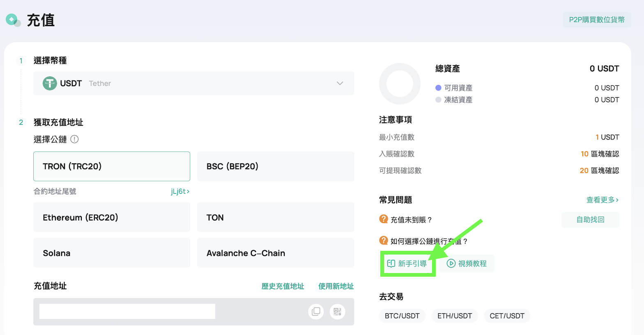
Task: View 歷史充值地址 history
Action: coord(283,286)
